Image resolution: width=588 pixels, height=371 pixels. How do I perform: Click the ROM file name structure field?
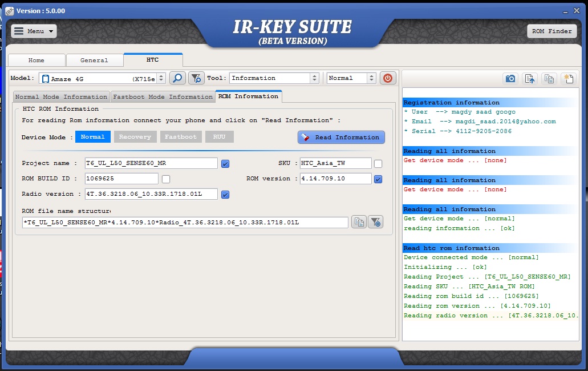pyautogui.click(x=185, y=223)
